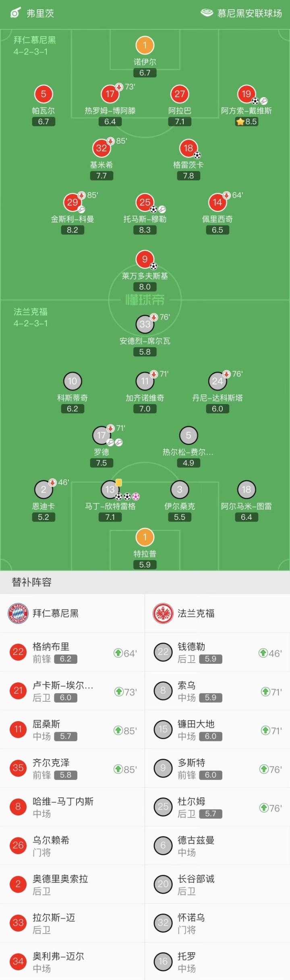Click the referee whistle icon beside 弗里茨
This screenshot has width=290, height=980.
pyautogui.click(x=15, y=13)
